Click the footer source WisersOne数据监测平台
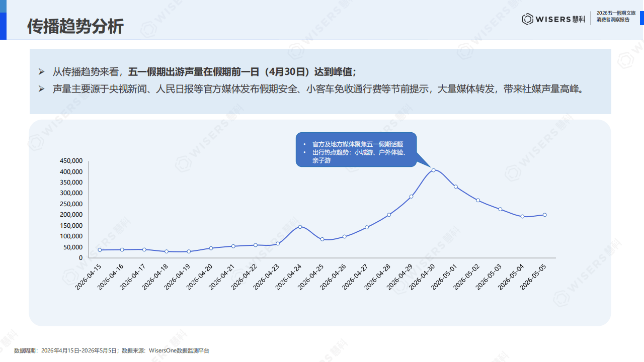The width and height of the screenshot is (644, 362). [x=179, y=350]
